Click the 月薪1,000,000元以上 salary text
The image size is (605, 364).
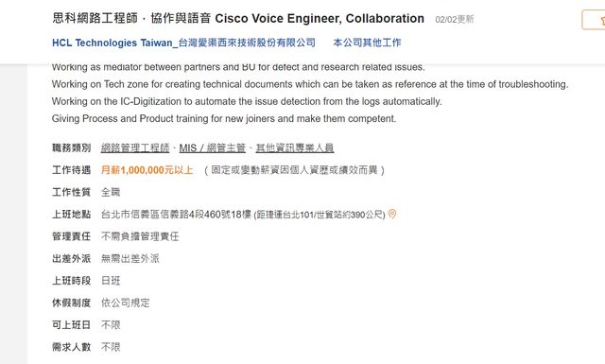147,170
